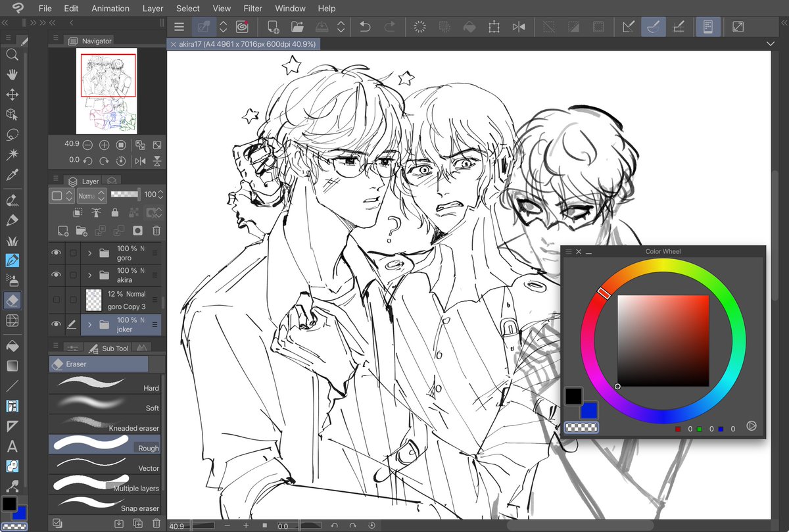Open the Navigator panel hamburger menu
Viewport: 789px width, 532px height.
click(56, 39)
